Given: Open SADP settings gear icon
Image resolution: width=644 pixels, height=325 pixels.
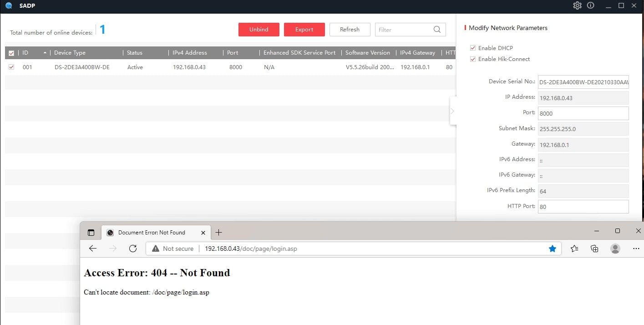Looking at the screenshot, I should pyautogui.click(x=577, y=5).
